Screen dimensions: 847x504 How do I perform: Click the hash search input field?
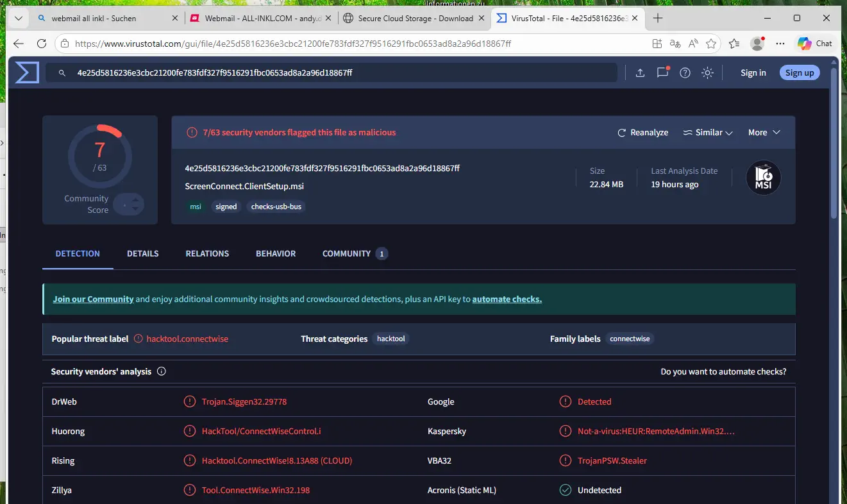tap(333, 73)
